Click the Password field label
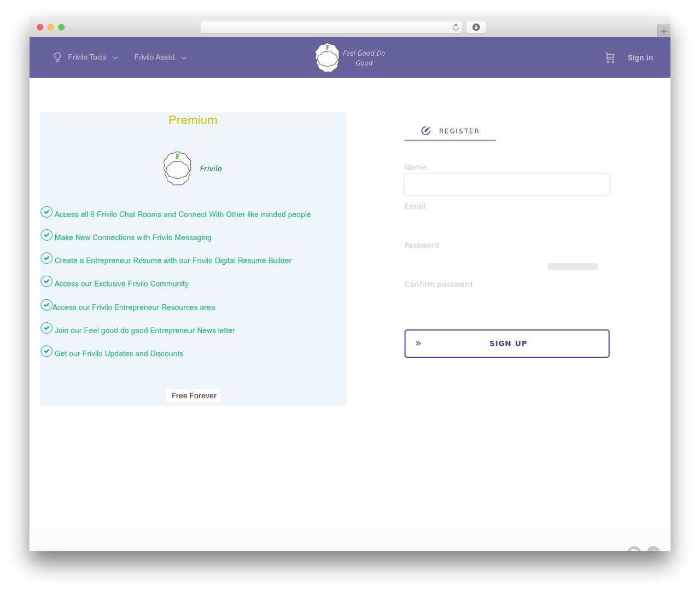Image resolution: width=700 pixels, height=593 pixels. coord(422,245)
